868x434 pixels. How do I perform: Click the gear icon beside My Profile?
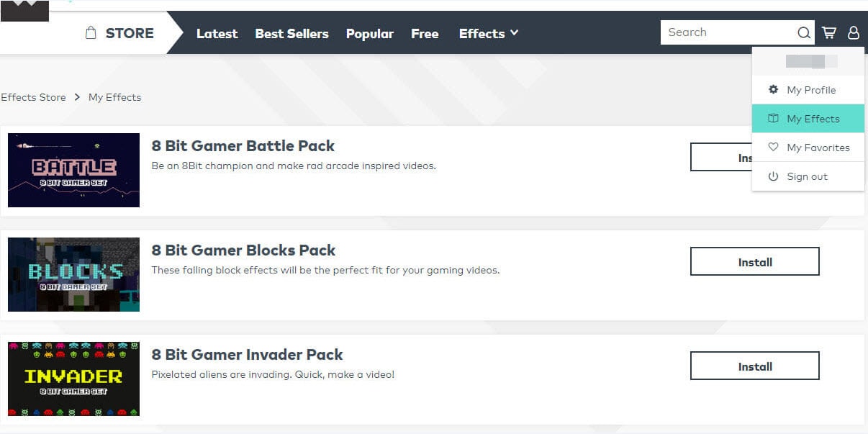[x=773, y=90]
